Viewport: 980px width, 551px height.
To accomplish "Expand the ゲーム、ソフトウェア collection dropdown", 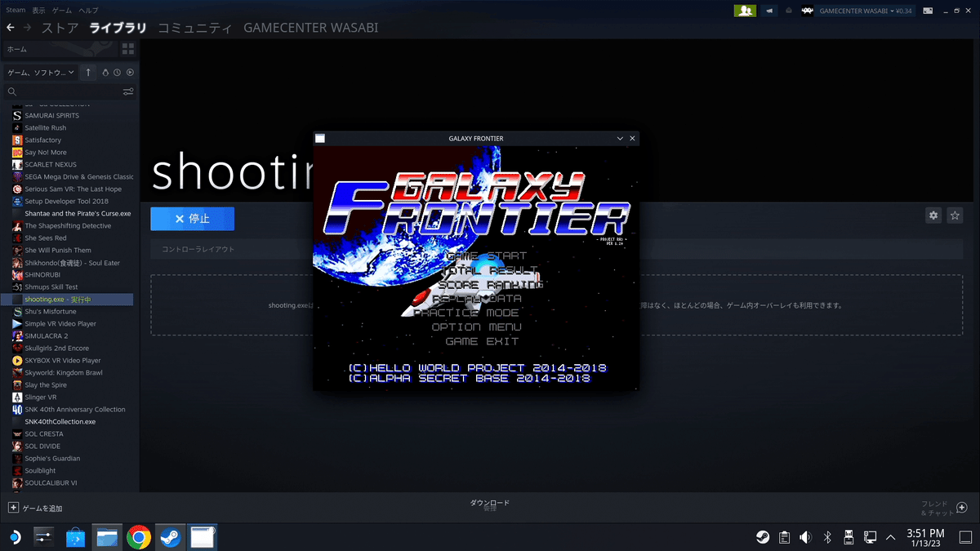I will [x=41, y=73].
